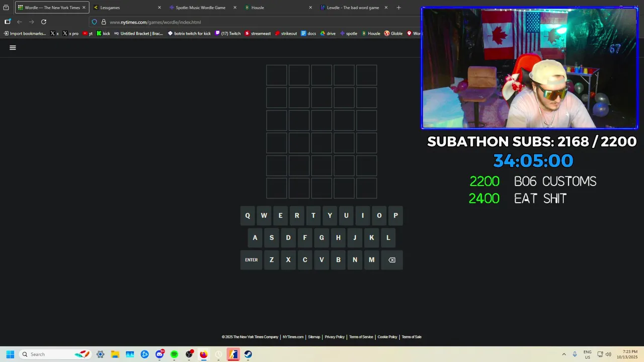Switch to the Lessgames tab
Image resolution: width=644 pixels, height=362 pixels.
[x=127, y=8]
